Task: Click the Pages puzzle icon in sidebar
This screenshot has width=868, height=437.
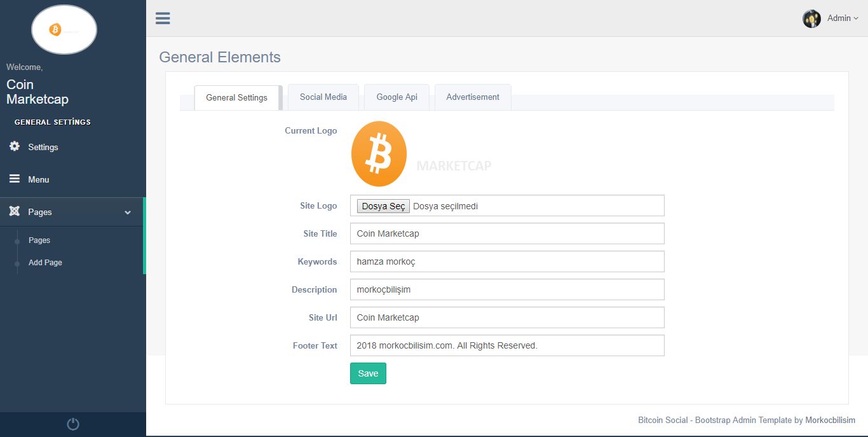Action: click(x=15, y=212)
